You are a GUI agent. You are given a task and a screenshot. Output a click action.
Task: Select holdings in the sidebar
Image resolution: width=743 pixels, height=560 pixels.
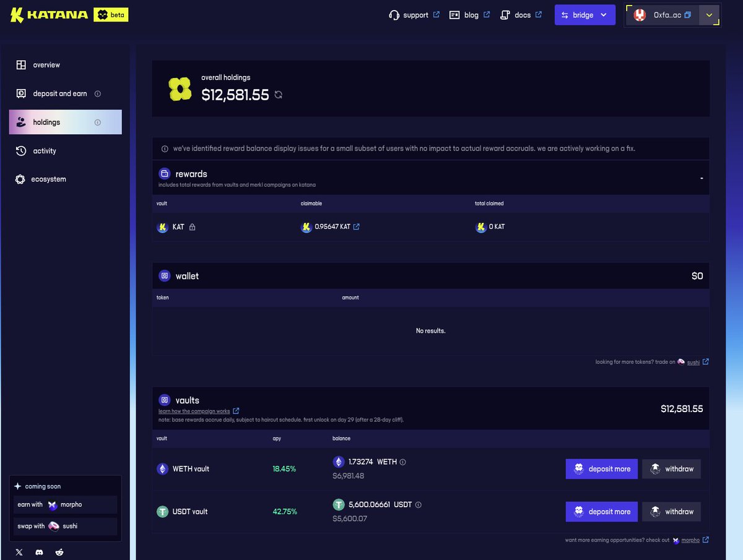[x=65, y=122]
